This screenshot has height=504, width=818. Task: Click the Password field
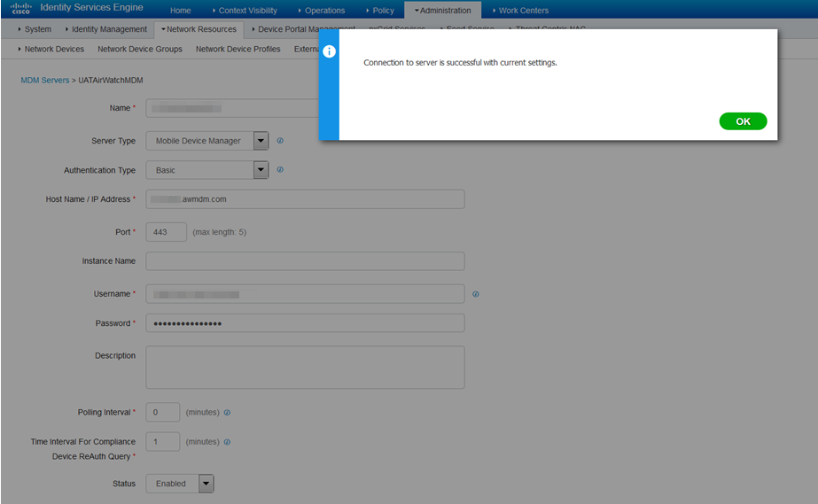point(305,323)
